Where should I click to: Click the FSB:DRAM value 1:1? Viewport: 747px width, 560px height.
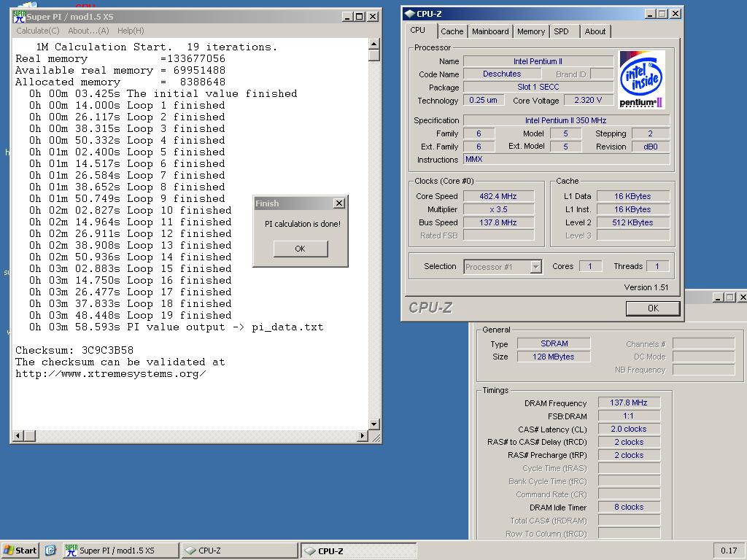click(629, 416)
